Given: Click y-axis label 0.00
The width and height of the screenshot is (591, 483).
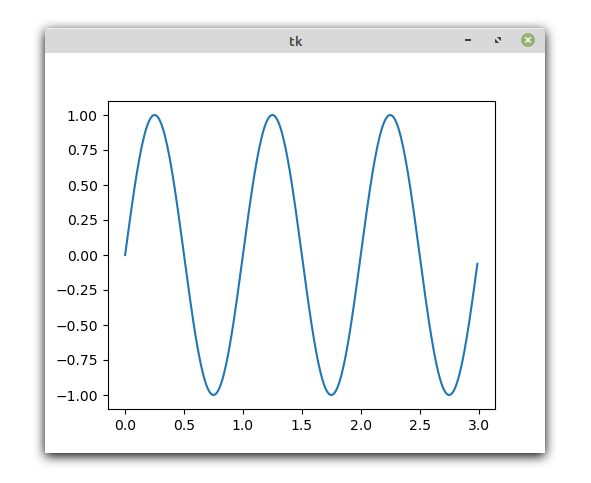Looking at the screenshot, I should click(x=83, y=256).
